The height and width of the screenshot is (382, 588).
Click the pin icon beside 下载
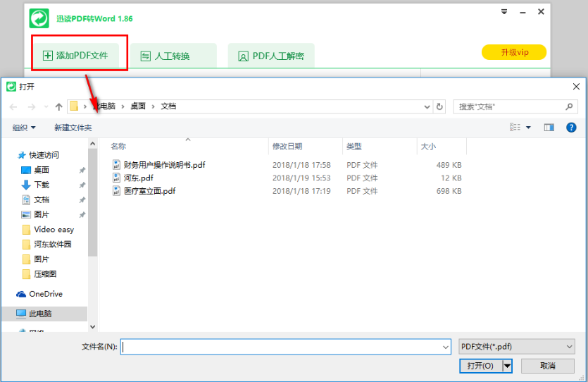[x=82, y=185]
